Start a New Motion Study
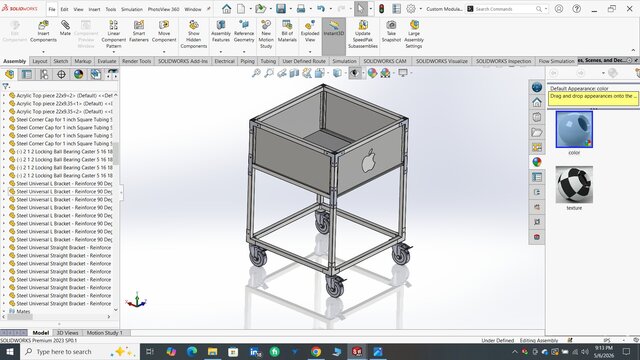 point(266,34)
